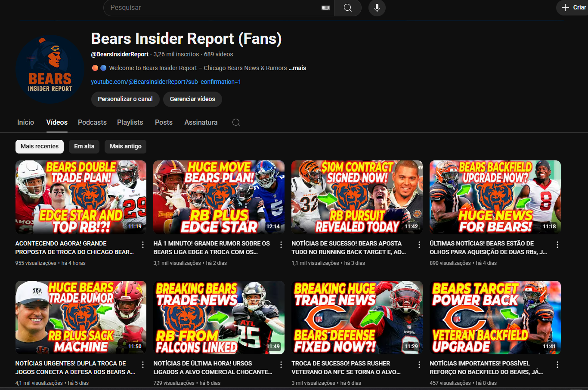Click Gerenciar vídeos button
The width and height of the screenshot is (588, 390).
[192, 99]
